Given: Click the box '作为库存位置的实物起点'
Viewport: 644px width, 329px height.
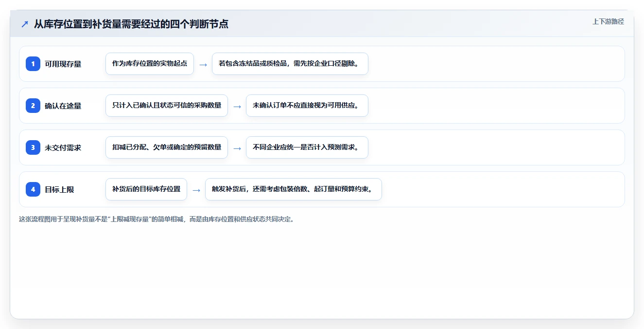Looking at the screenshot, I should pyautogui.click(x=150, y=64).
